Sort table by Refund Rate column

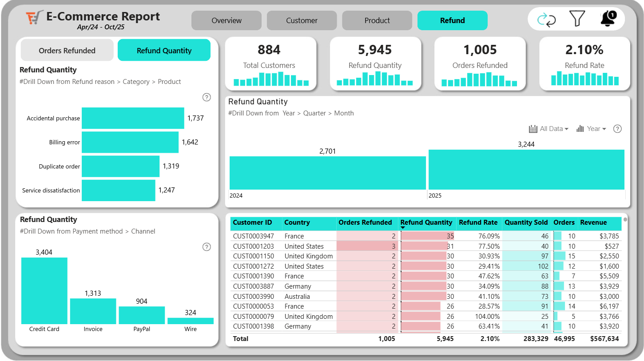coord(479,223)
